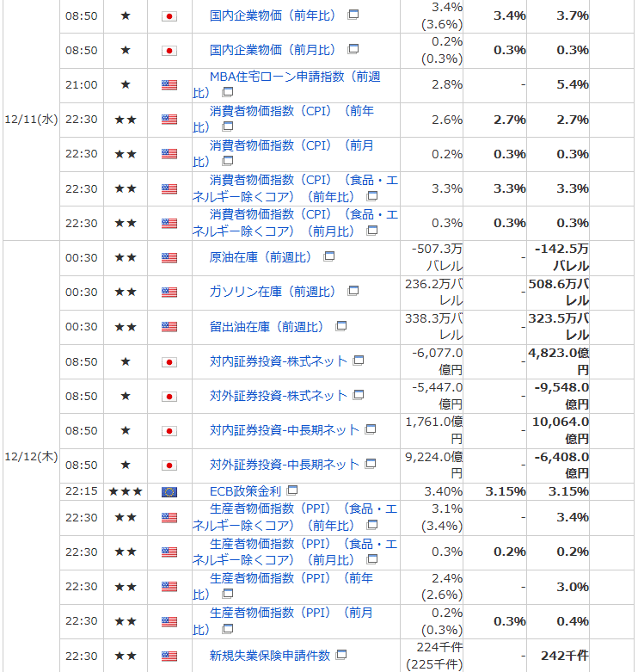638x672 pixels.
Task: Open popup icon beside 対外証券投資-中長期ネット
Action: [x=371, y=463]
